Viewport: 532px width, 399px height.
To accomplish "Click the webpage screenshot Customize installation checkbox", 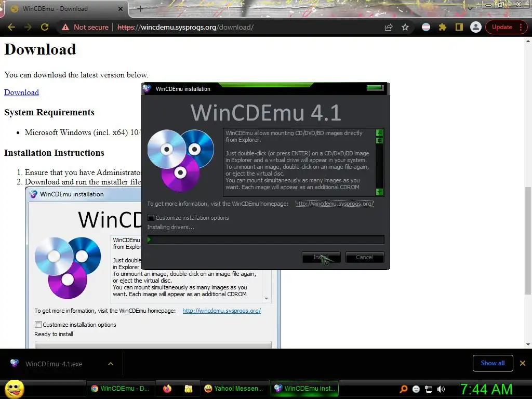I will coord(38,325).
